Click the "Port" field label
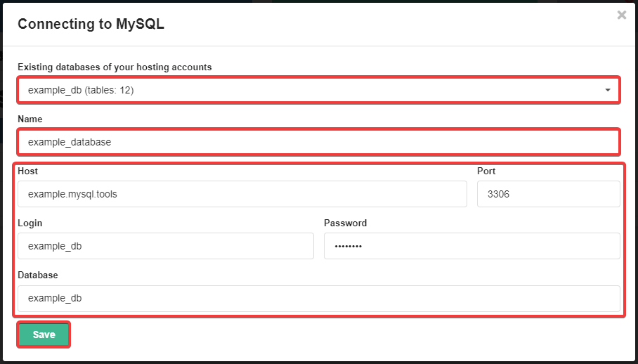Viewport: 638px width, 364px height. pos(486,171)
